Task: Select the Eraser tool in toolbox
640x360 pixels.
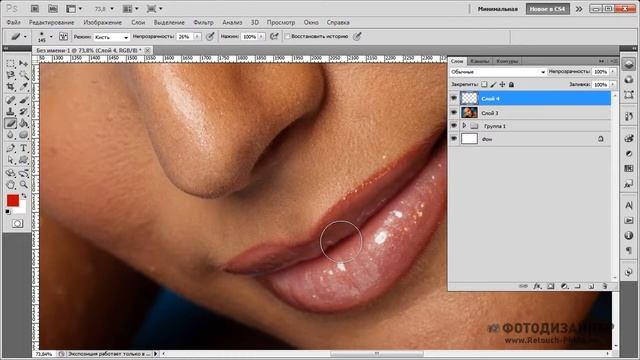Action: pos(11,123)
